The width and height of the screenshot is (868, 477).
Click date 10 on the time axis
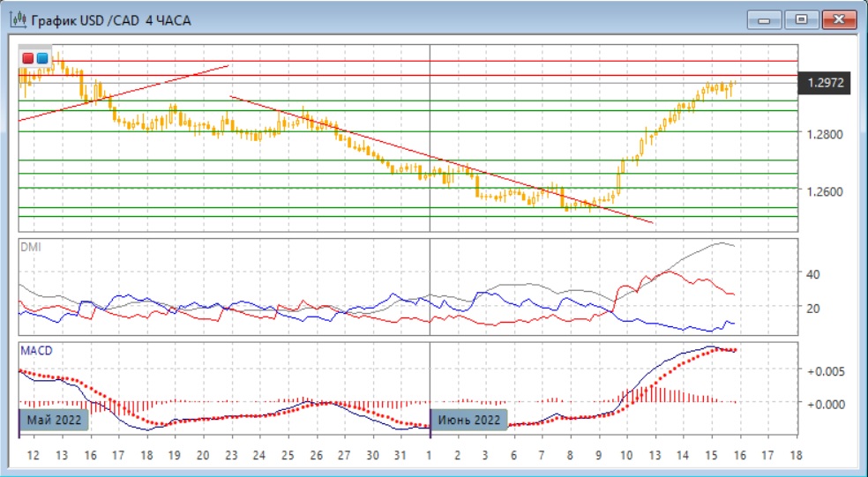pos(626,456)
